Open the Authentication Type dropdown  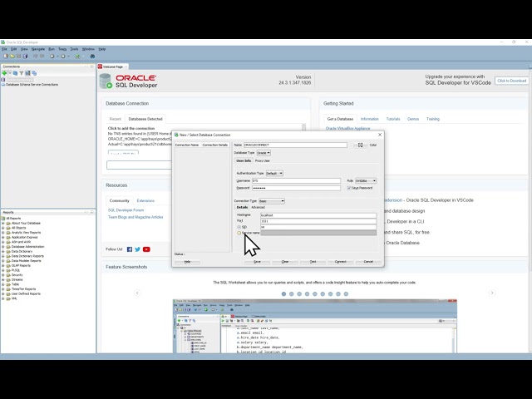click(x=274, y=174)
